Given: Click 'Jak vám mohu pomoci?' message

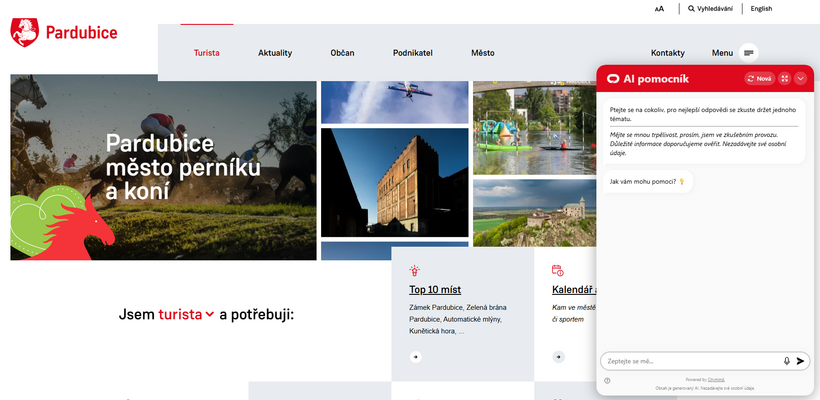Looking at the screenshot, I should coord(647,181).
